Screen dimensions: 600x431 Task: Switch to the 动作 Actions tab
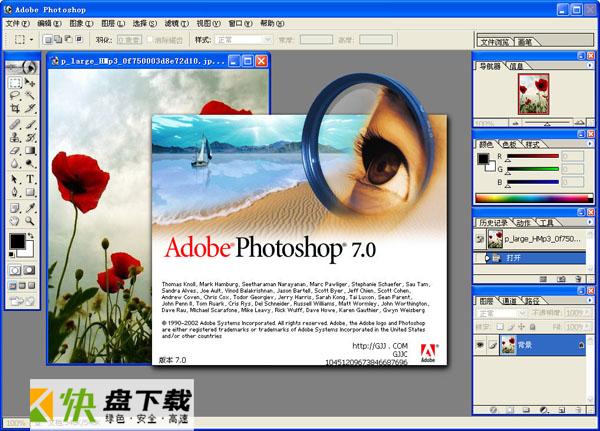point(523,223)
